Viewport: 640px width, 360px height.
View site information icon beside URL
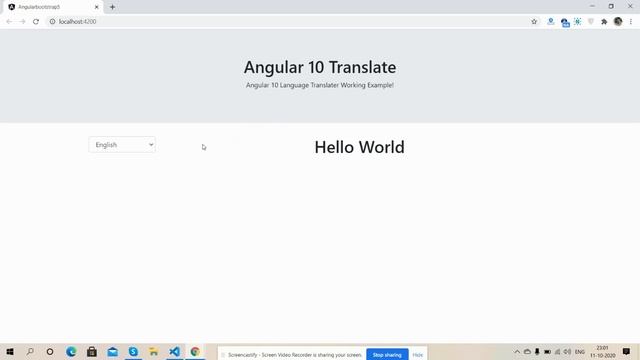pos(52,22)
